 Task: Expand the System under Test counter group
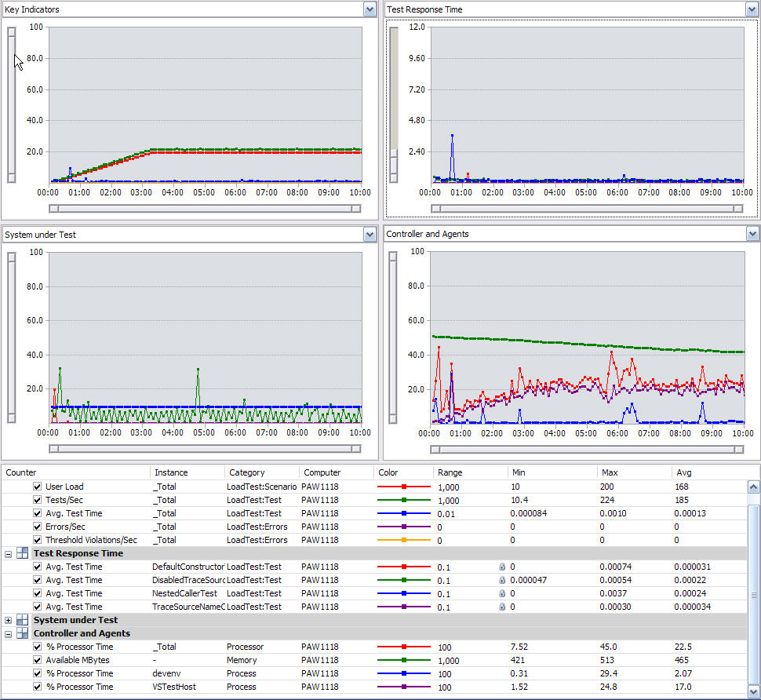(x=9, y=621)
